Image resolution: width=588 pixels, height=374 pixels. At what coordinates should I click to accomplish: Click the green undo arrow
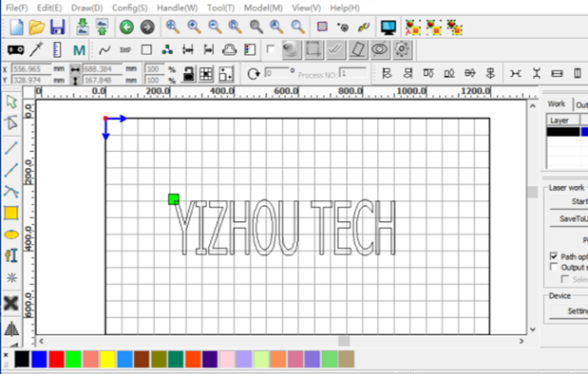coord(126,28)
